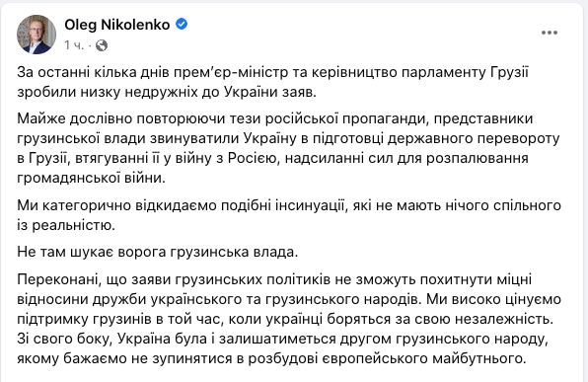Click the line "Не там шукає ворога грузинська влада."

(158, 252)
